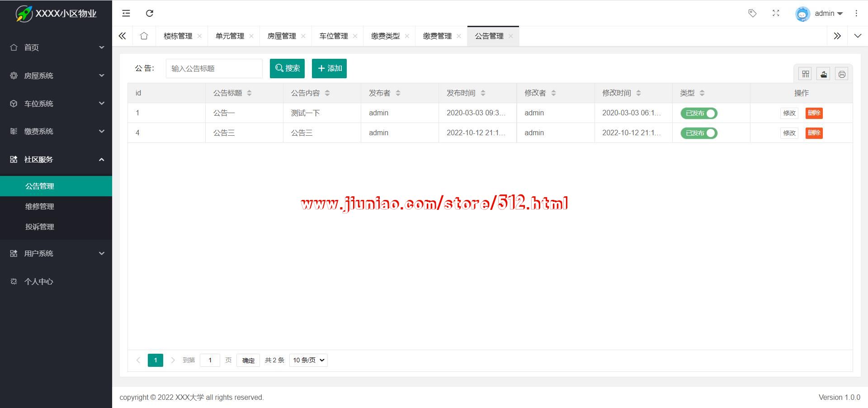This screenshot has width=868, height=408.
Task: Open 维修管理 in the sidebar
Action: 56,206
